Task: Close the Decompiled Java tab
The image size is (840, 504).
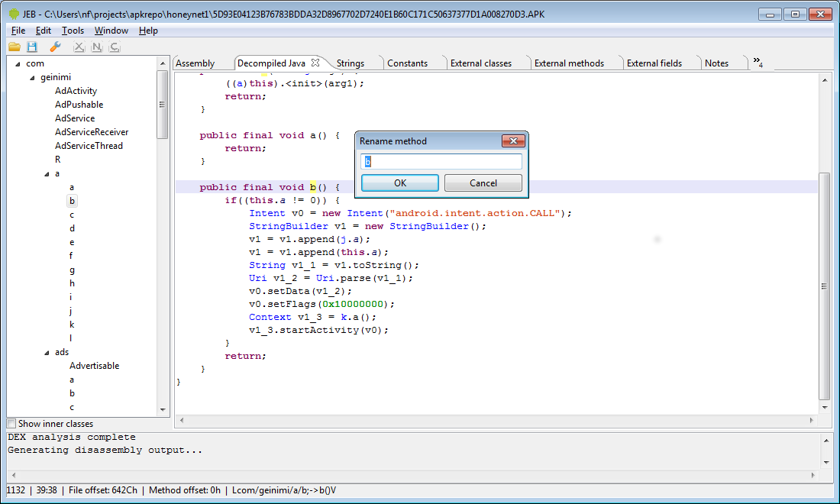Action: (x=315, y=63)
